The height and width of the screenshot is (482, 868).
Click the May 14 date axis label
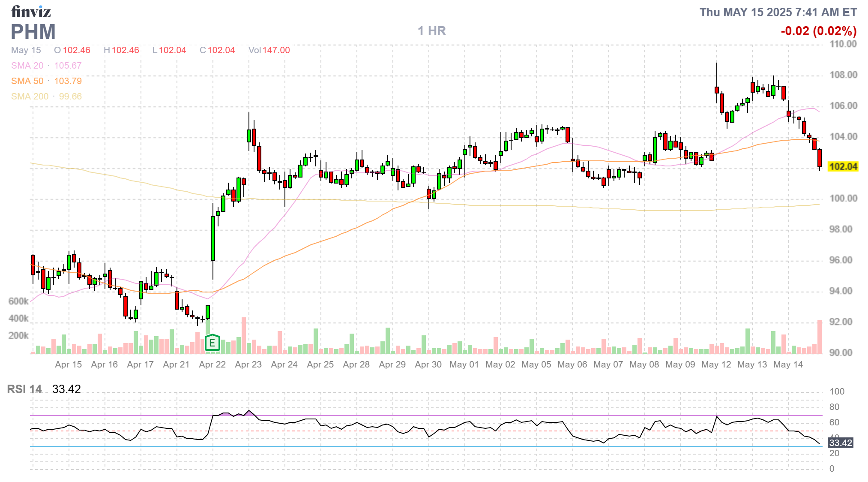[x=788, y=365]
